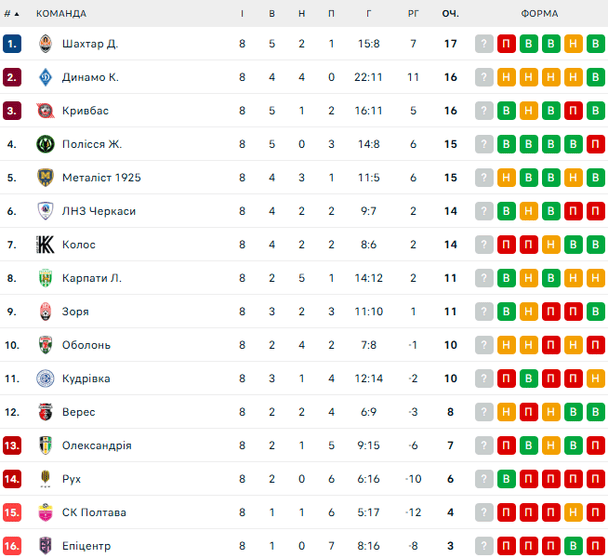Sort table by РГ goal difference header

click(x=413, y=14)
